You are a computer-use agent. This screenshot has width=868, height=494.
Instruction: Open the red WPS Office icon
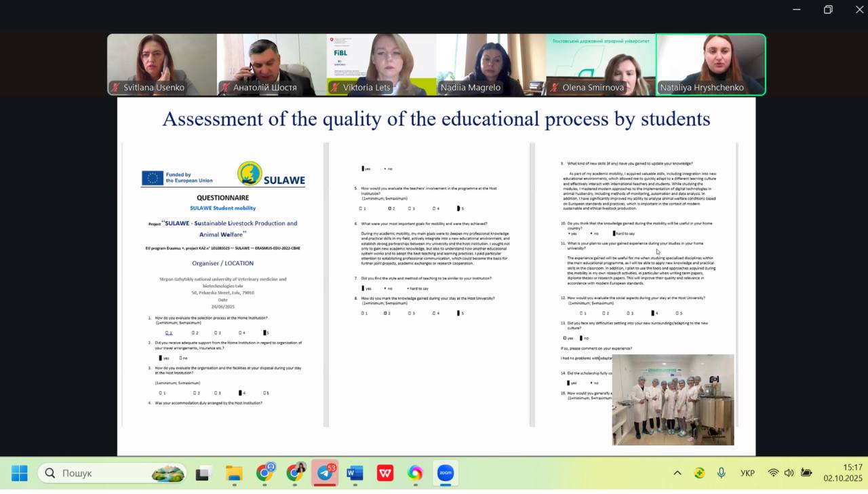385,473
